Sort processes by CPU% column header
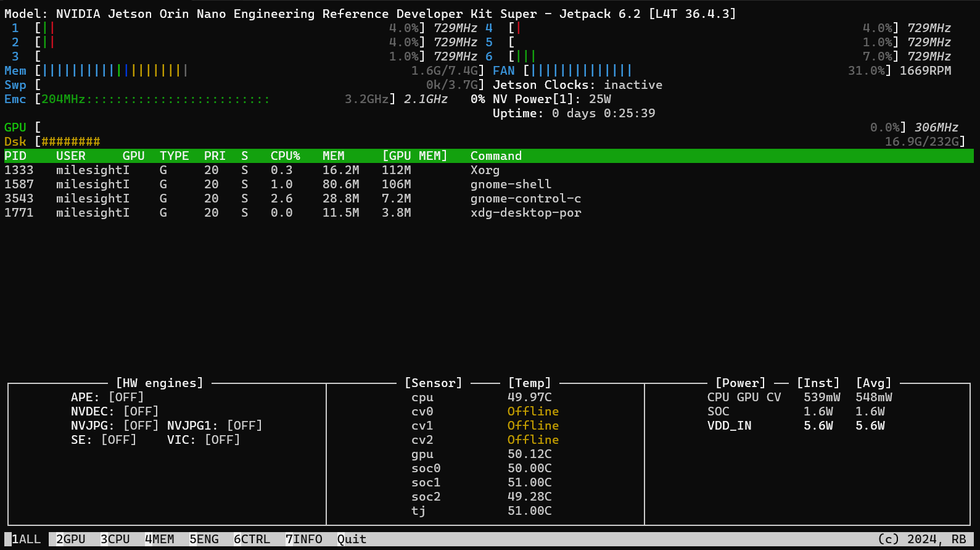 point(285,156)
